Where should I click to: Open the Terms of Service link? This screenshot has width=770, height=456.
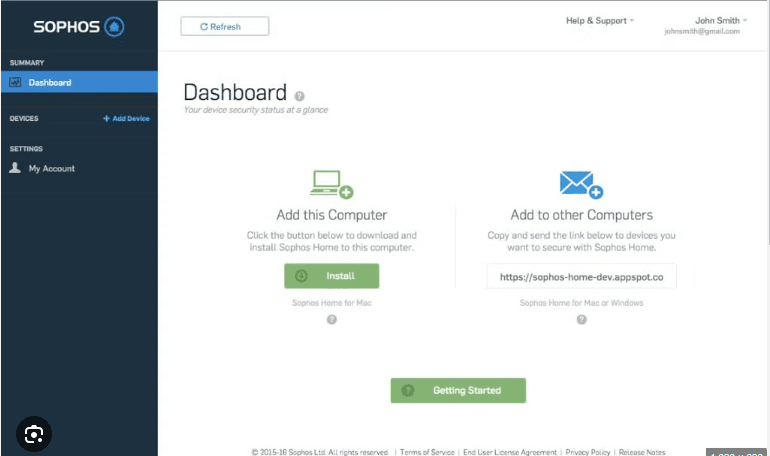tap(427, 452)
